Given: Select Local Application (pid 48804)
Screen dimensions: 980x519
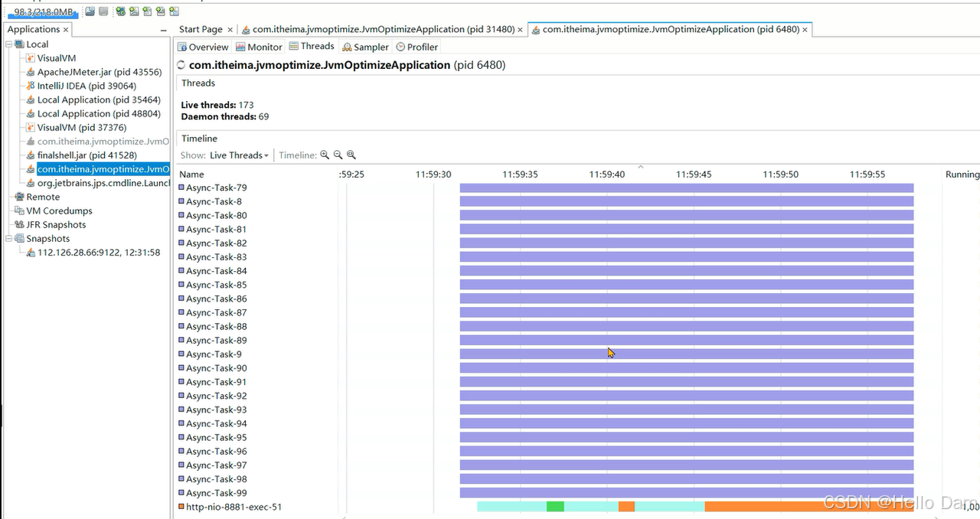Looking at the screenshot, I should (99, 113).
